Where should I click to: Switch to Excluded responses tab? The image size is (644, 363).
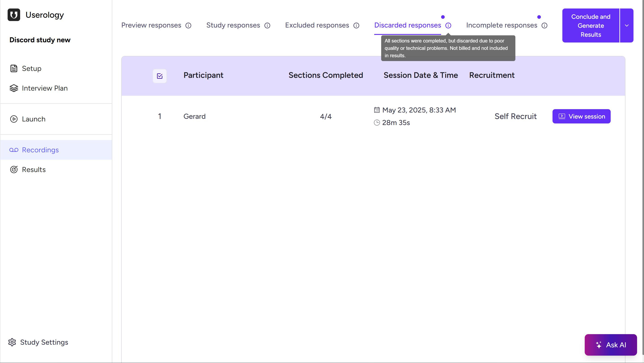(x=317, y=25)
